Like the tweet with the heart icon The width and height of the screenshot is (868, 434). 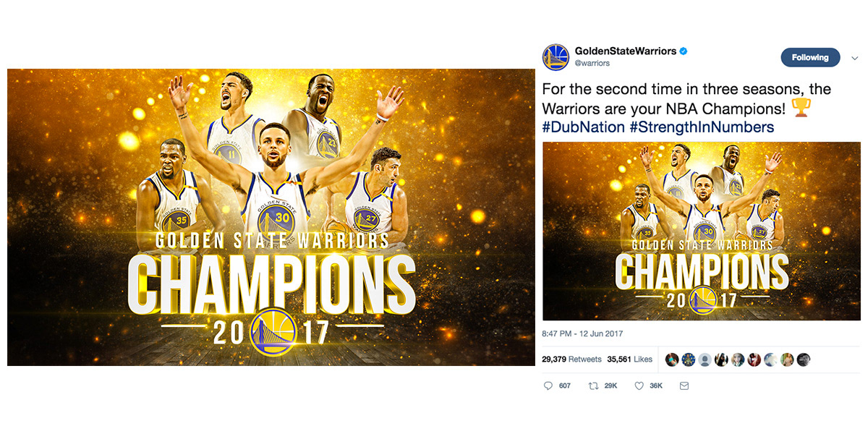tap(639, 386)
